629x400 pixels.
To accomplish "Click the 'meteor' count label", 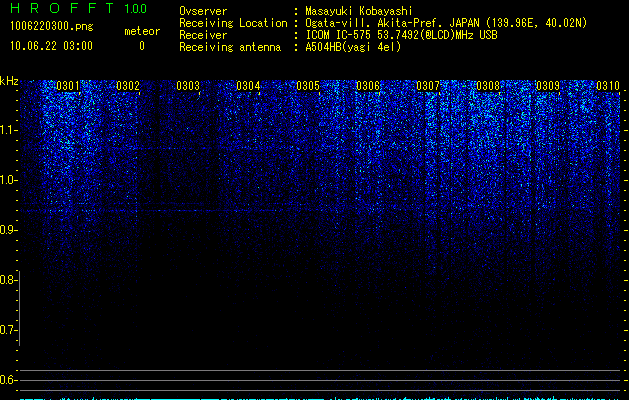I will pyautogui.click(x=142, y=31).
